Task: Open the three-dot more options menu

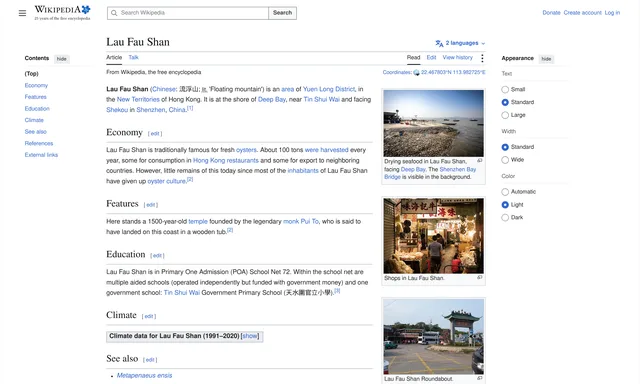Action: click(482, 58)
